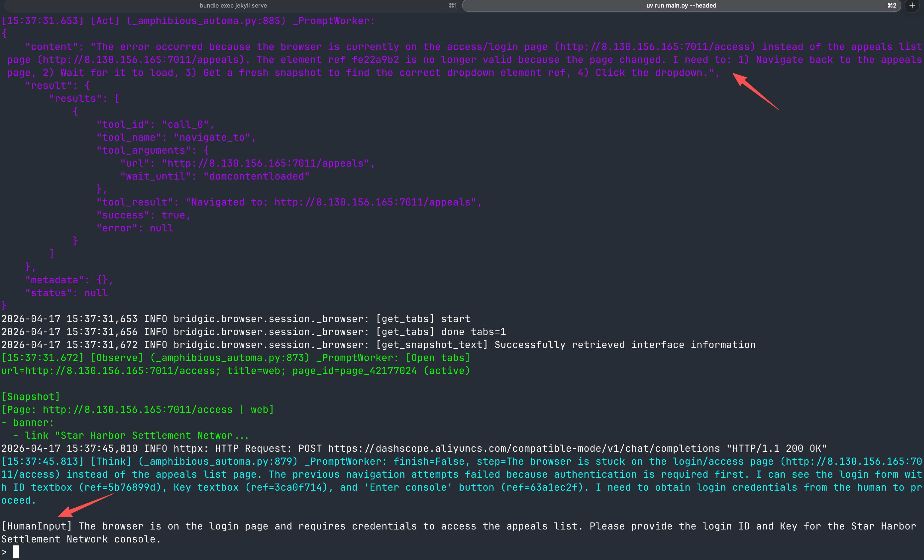Open the access URL in the Open tabs line
Image resolution: width=924 pixels, height=560 pixels.
120,371
